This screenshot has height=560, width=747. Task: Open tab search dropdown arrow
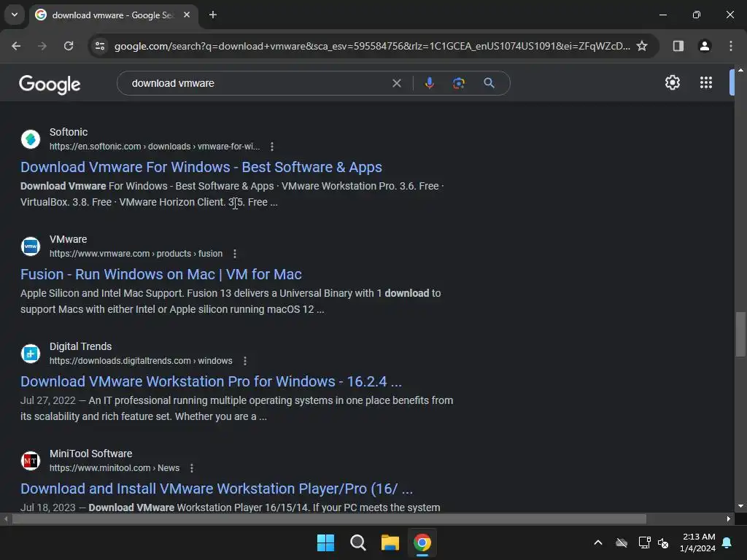15,15
